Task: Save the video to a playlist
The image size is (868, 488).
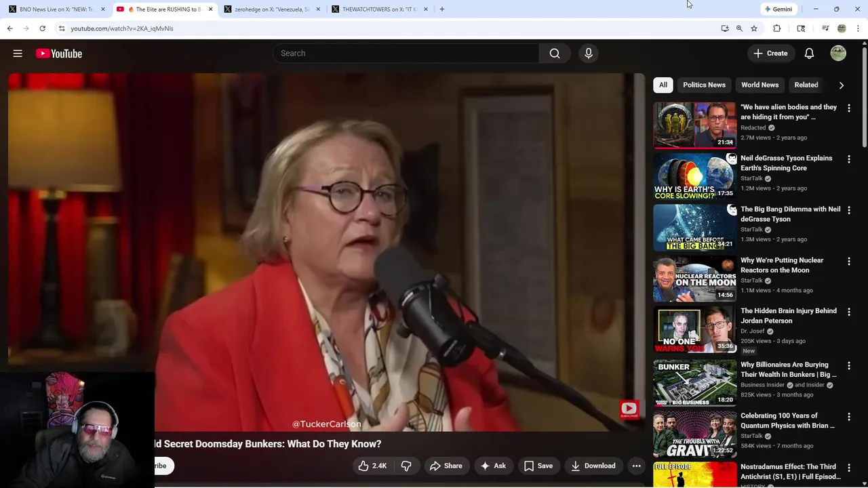Action: coord(538,466)
